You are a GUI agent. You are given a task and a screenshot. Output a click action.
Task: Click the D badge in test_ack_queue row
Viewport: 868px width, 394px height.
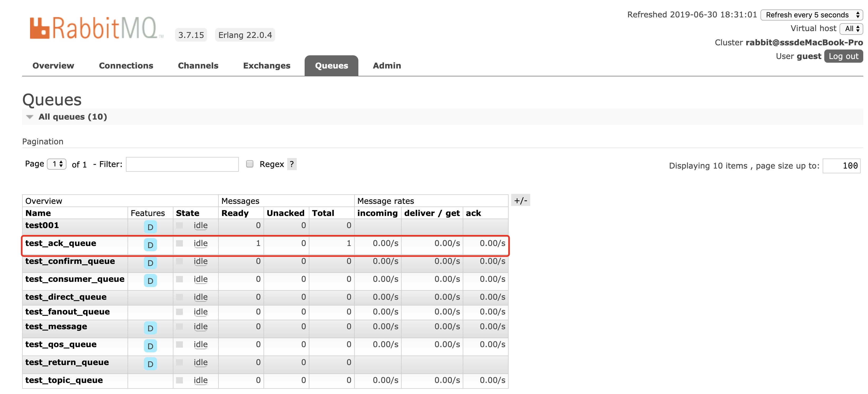[x=150, y=245]
